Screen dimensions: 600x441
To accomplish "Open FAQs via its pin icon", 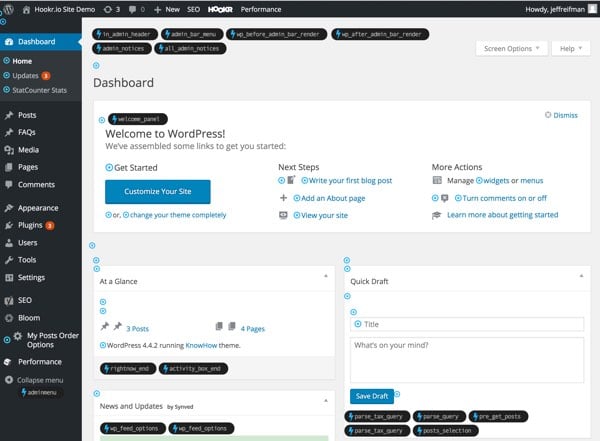I will click(x=9, y=132).
